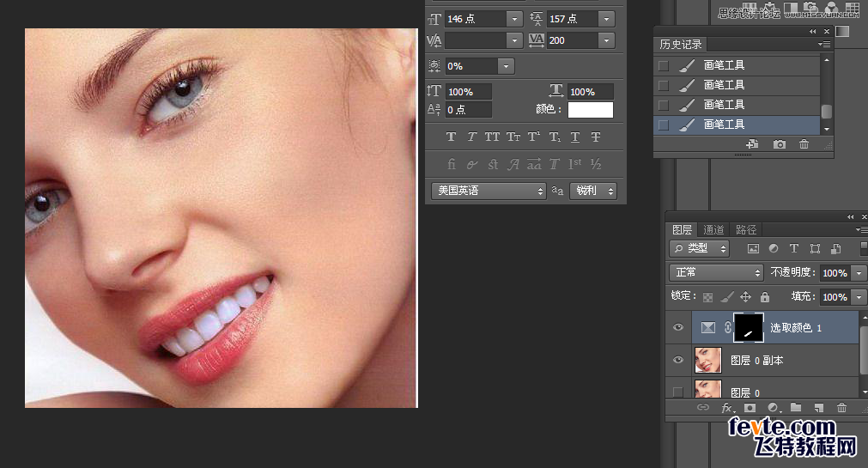Open History panel flyout menu
868x468 pixels.
(824, 45)
